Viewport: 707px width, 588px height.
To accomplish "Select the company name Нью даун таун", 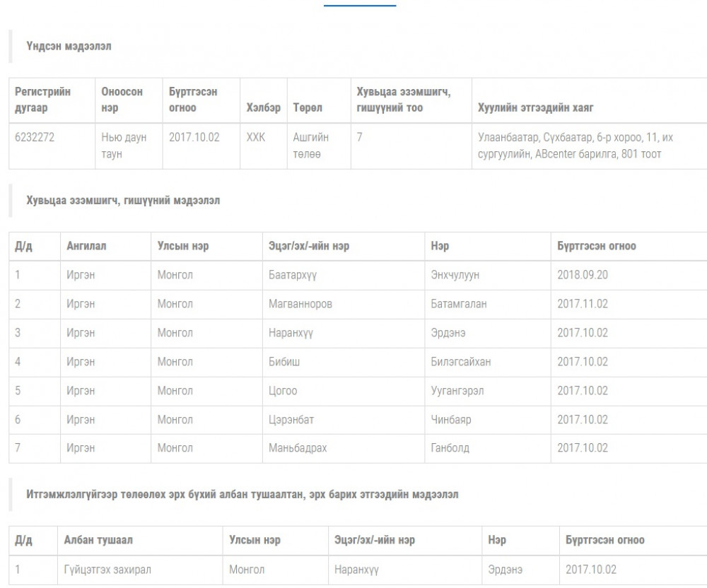I will [x=124, y=146].
